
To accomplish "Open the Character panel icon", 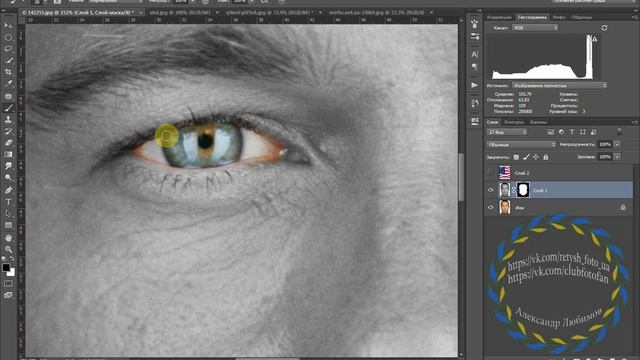I will click(475, 54).
